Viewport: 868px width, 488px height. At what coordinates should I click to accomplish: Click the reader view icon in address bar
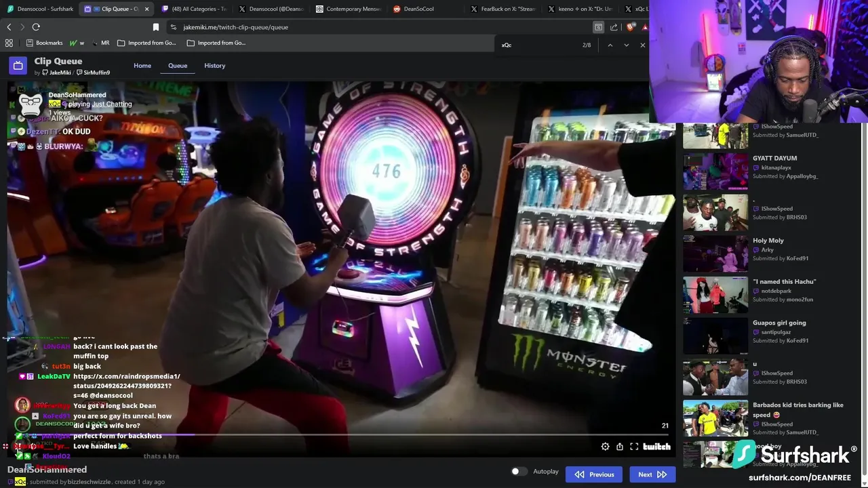click(598, 27)
